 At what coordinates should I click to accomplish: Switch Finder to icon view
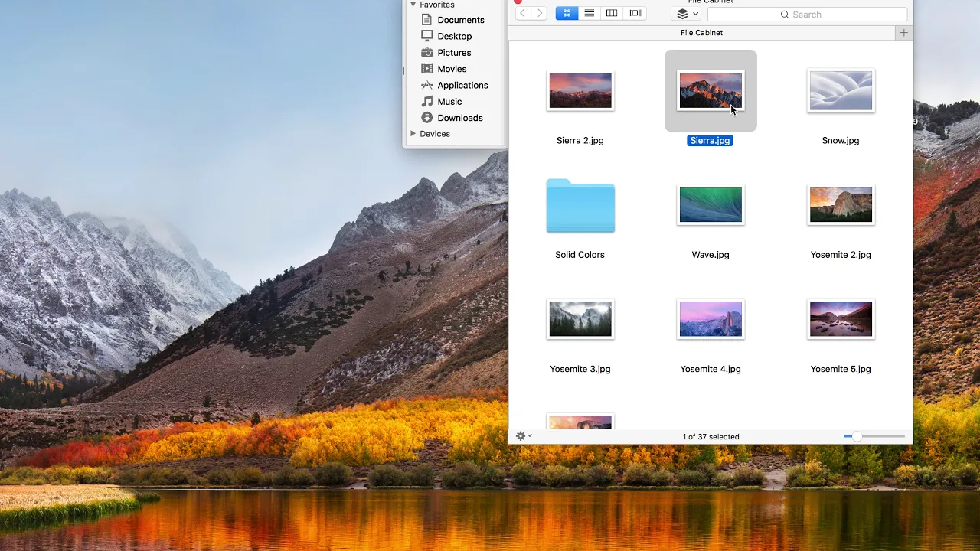coord(567,13)
